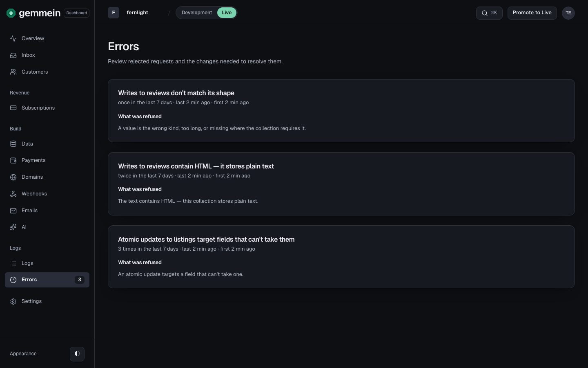The width and height of the screenshot is (588, 368).
Task: Click the "Build" sidebar section label
Action: [x=16, y=129]
